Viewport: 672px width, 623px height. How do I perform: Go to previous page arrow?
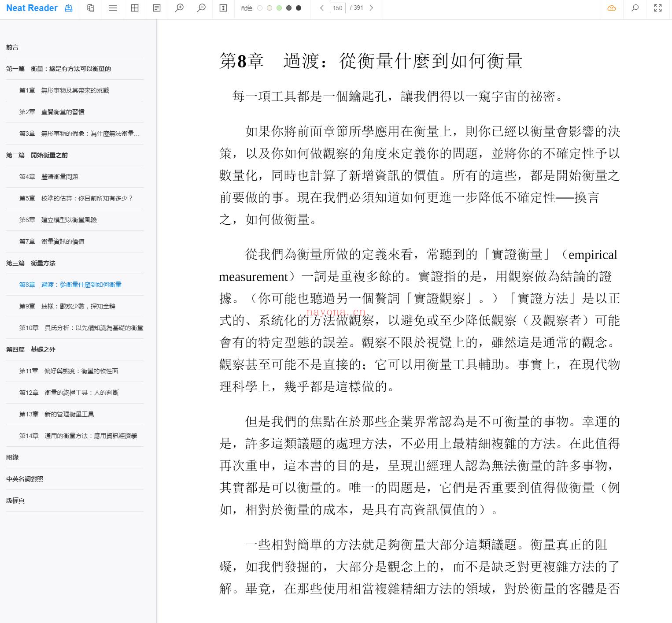[322, 8]
